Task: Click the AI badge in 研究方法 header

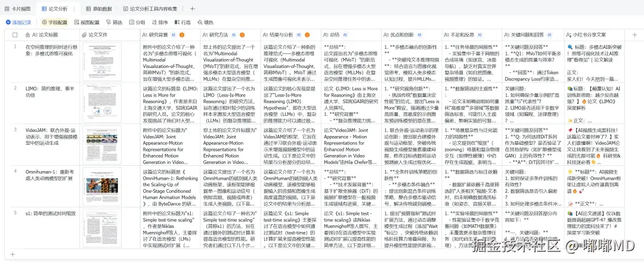Action: 234,35
